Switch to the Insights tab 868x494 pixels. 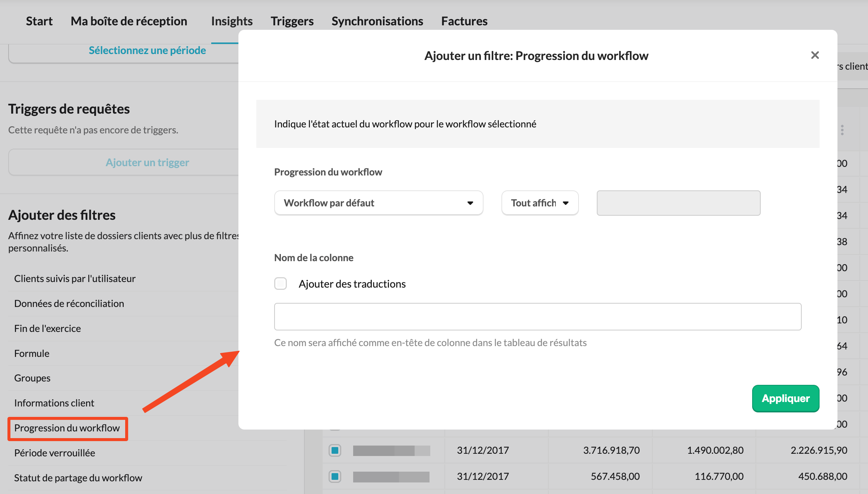pos(232,21)
